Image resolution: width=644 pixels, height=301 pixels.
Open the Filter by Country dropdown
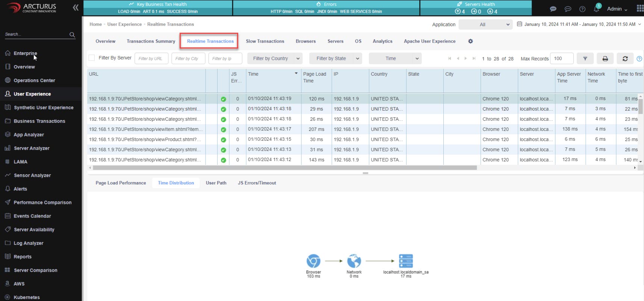[275, 58]
